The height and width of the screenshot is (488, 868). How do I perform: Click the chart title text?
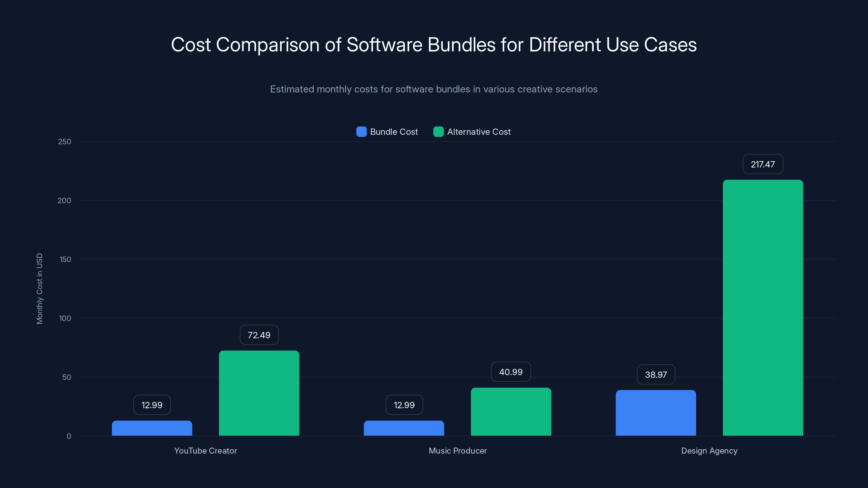point(434,44)
